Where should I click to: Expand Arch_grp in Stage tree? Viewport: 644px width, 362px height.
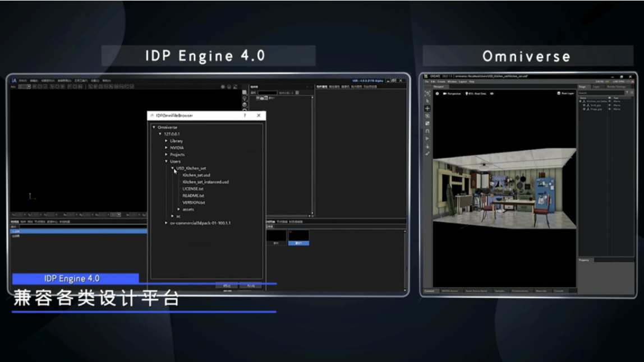(584, 105)
